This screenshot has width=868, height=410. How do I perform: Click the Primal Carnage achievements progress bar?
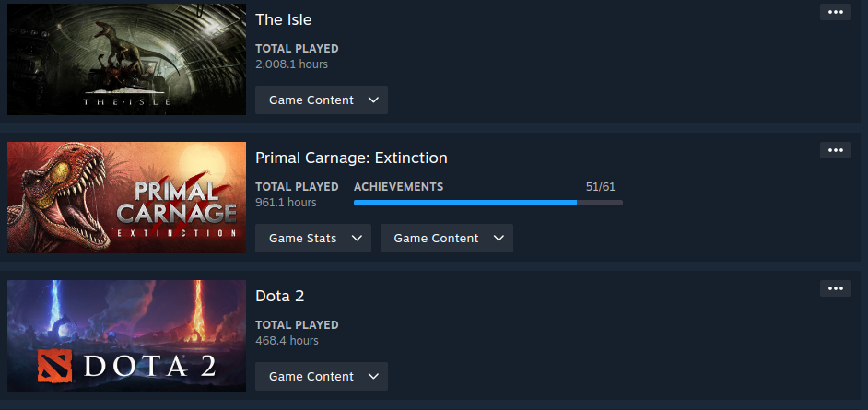(x=487, y=203)
